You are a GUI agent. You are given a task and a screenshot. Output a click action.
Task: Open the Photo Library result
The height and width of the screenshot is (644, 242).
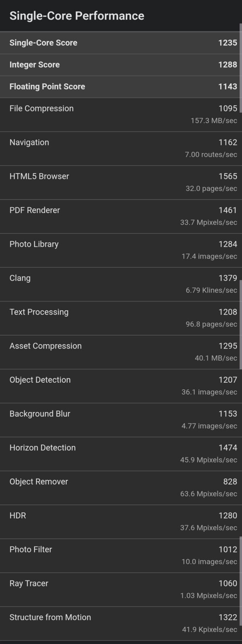[x=121, y=250]
